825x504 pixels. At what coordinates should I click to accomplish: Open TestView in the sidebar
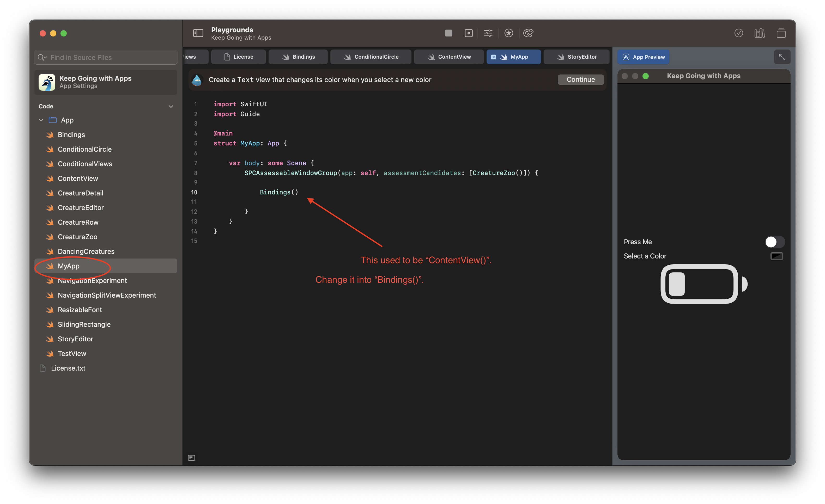point(106,353)
